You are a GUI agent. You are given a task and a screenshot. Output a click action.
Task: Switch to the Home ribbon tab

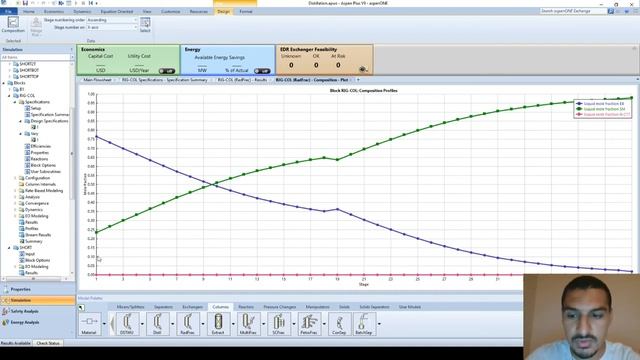tap(29, 11)
